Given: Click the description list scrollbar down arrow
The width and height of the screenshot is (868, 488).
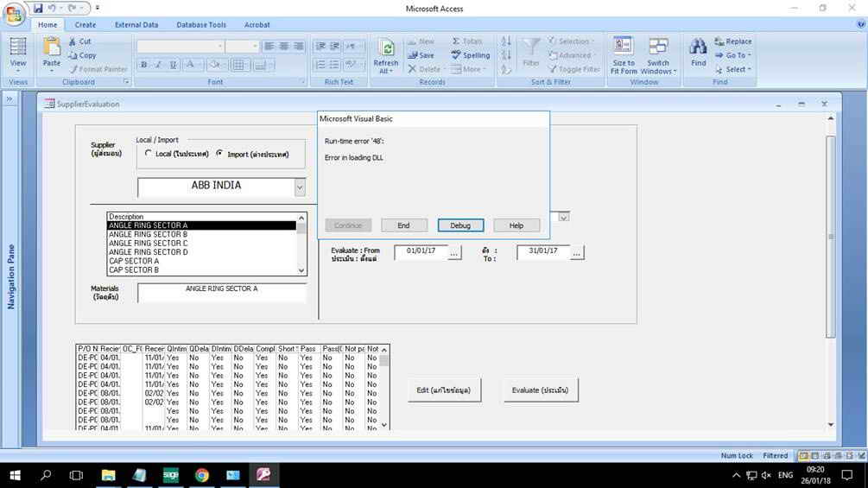Looking at the screenshot, I should [x=301, y=270].
